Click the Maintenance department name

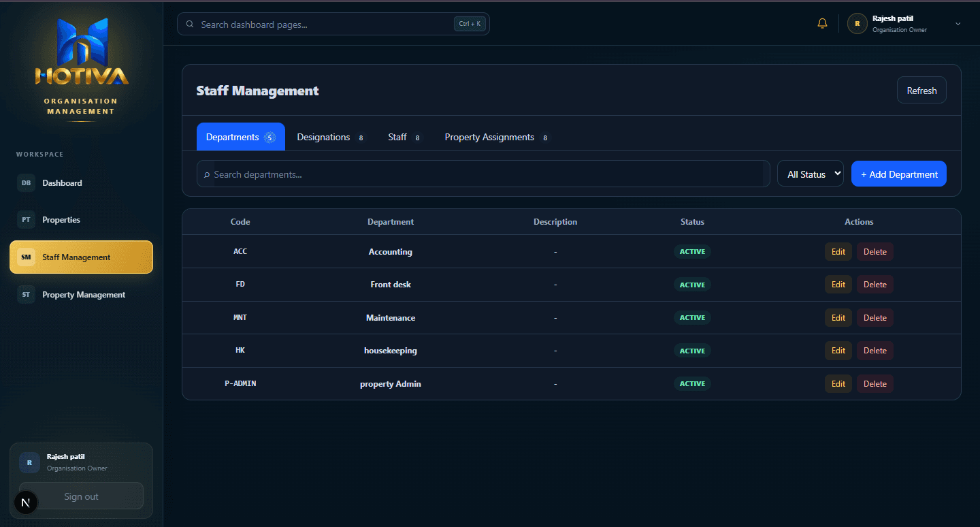point(391,318)
